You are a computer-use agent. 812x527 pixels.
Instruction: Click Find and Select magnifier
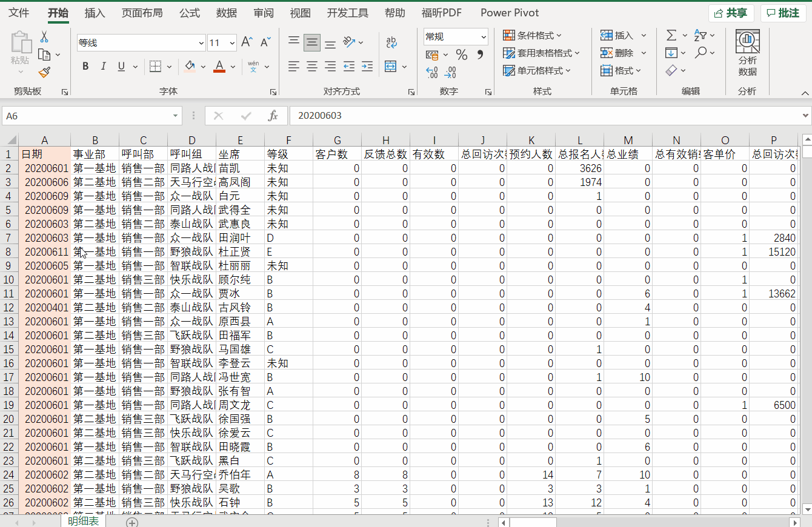(x=701, y=53)
